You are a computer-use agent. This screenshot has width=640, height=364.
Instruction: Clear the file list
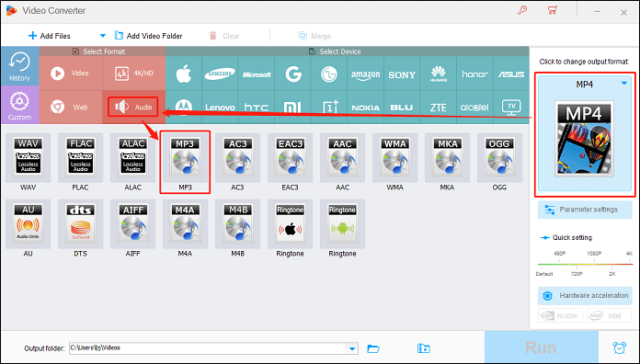[223, 36]
